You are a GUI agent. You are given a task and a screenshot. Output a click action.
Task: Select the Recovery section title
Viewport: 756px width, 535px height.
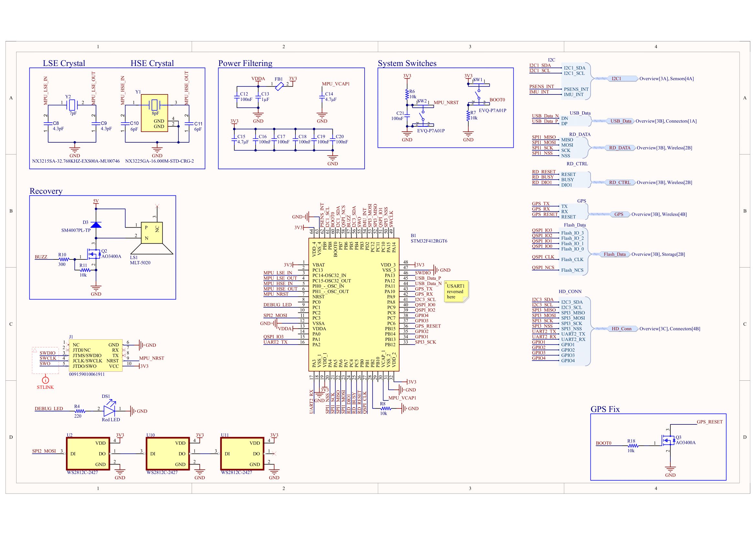coord(46,191)
